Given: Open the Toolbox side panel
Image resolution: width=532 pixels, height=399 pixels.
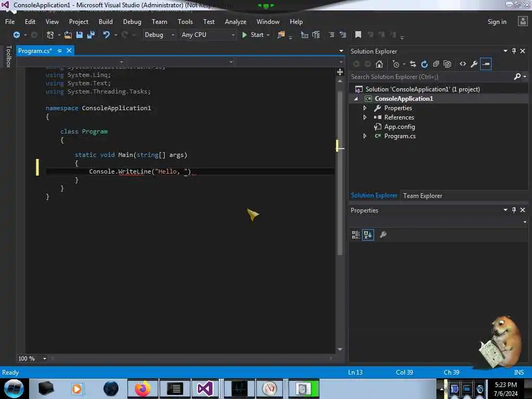Looking at the screenshot, I should click(x=8, y=57).
